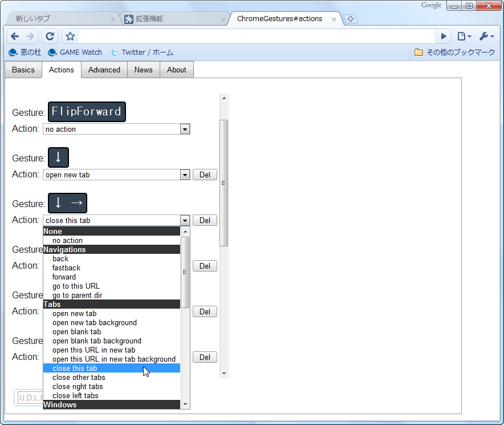Open その他のブックマーク folder

click(x=454, y=52)
